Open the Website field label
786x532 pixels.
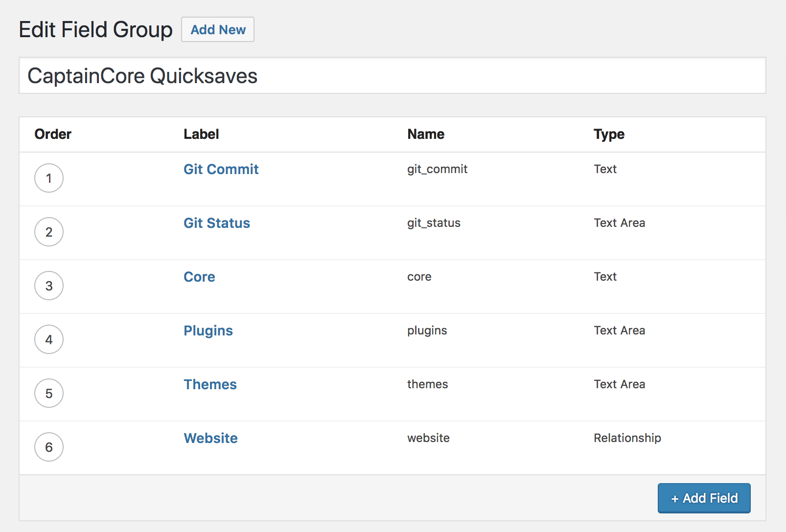211,438
